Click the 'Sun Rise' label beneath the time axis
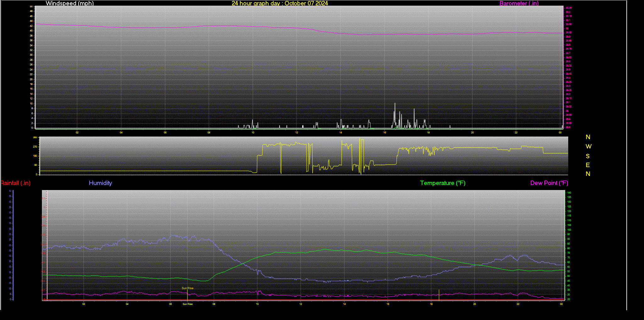644x320 pixels. (188, 304)
